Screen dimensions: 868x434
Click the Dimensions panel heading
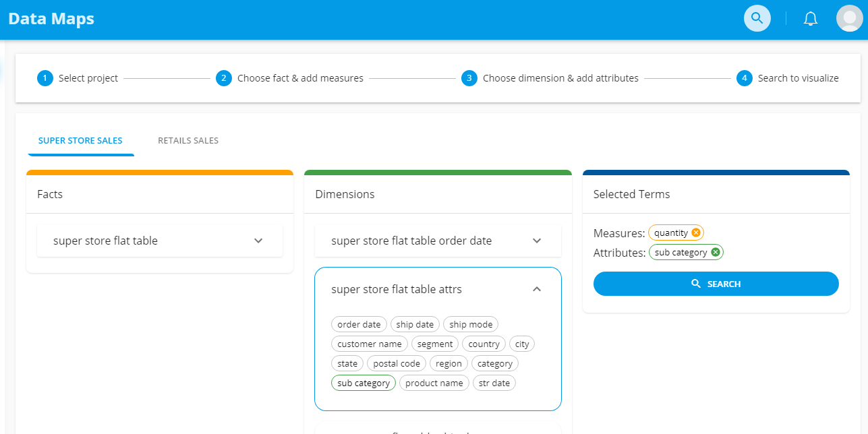tap(345, 194)
